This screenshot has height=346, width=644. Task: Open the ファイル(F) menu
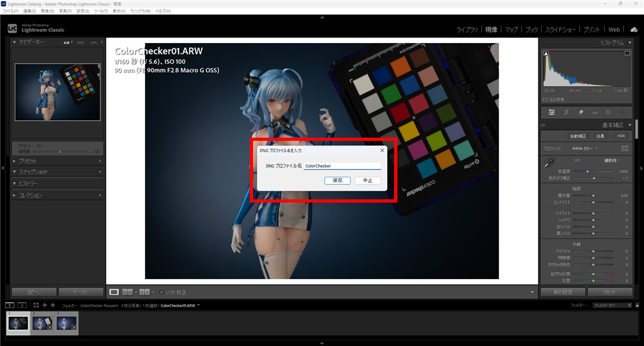click(10, 11)
